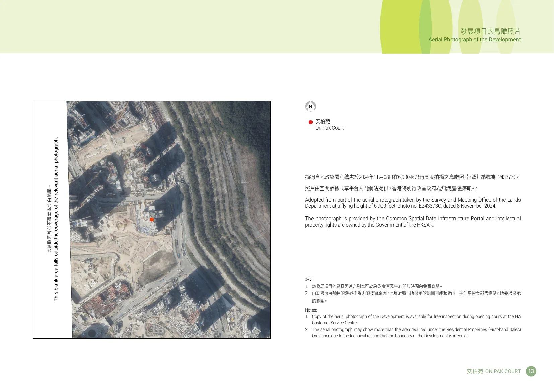Screen dimensions: 554x392
Task: Click the bright green leaf shape in header
Action: pos(400,27)
